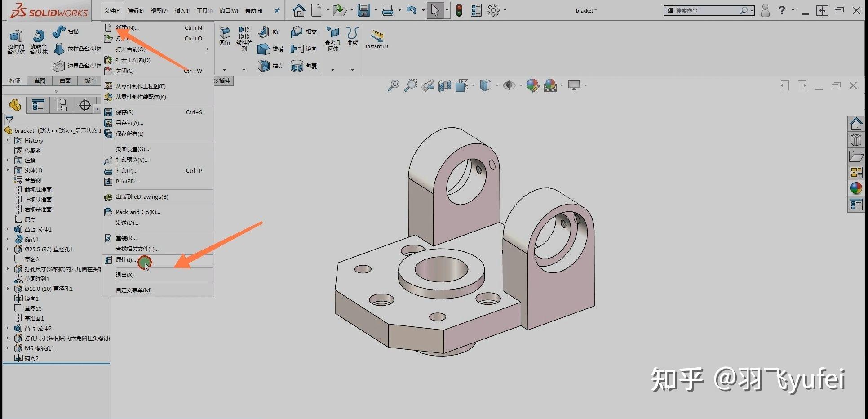Screen dimensions: 868x419
Task: Open the Hide/Show Items dropdown arrow
Action: tap(521, 85)
